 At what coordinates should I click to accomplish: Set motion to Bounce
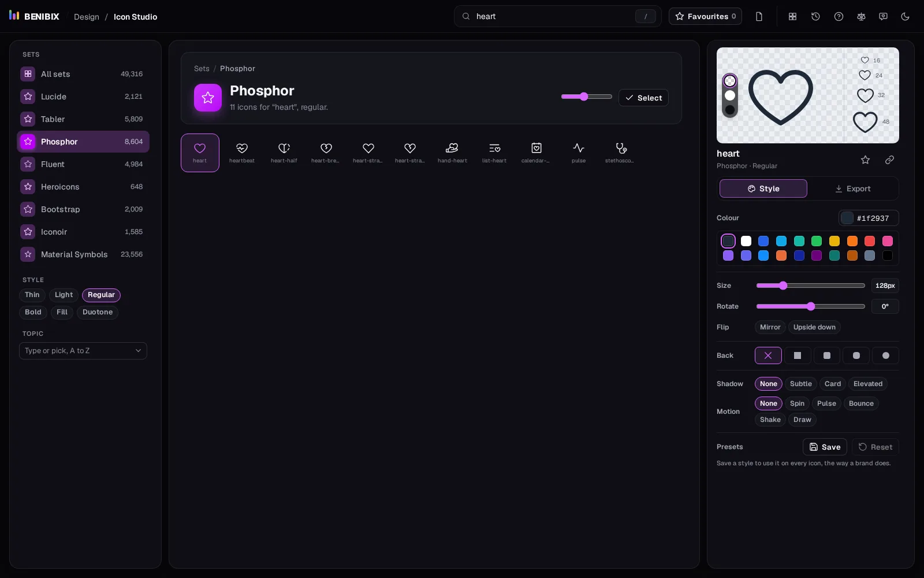pyautogui.click(x=861, y=403)
